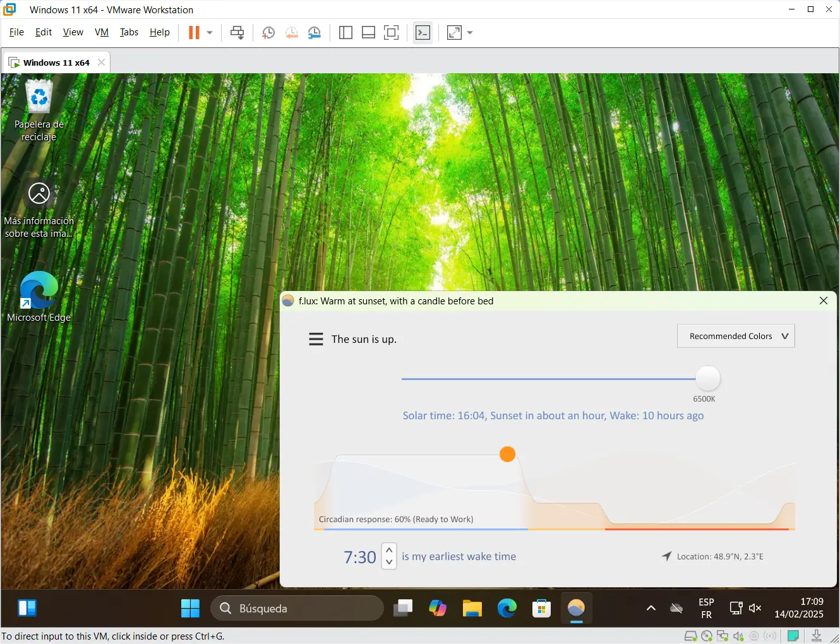The width and height of the screenshot is (840, 644).
Task: Enter full screen mode icon
Action: tap(392, 33)
